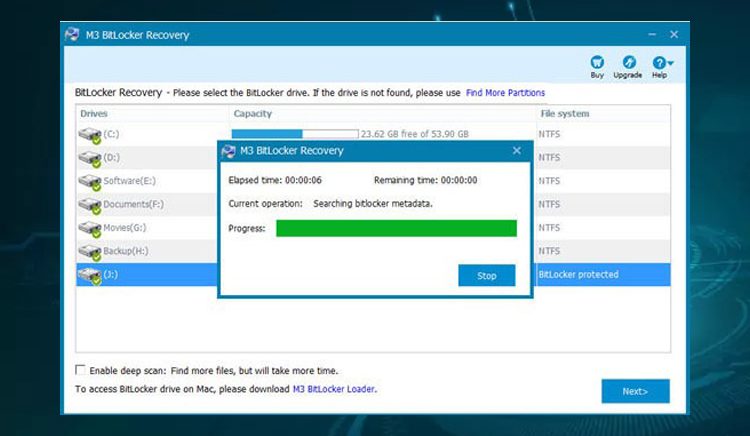Open the Buy cart icon

[597, 62]
